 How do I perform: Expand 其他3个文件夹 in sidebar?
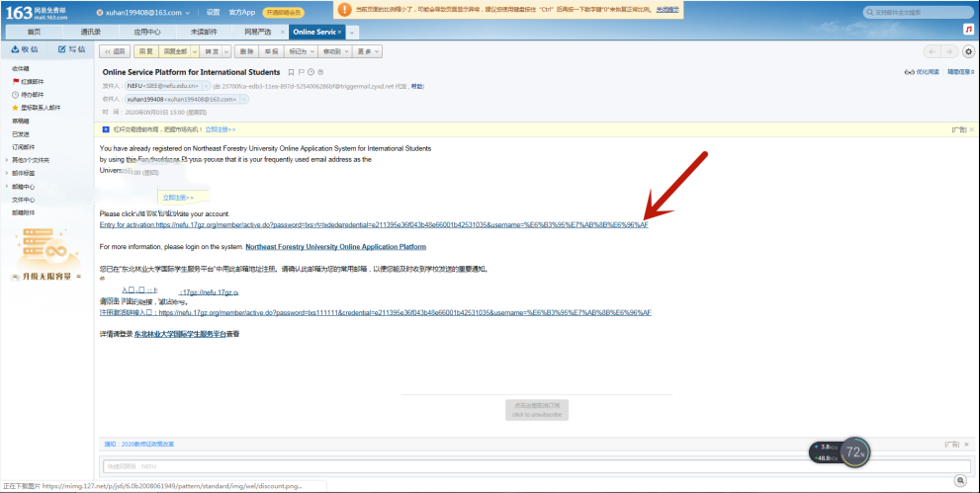coord(30,159)
